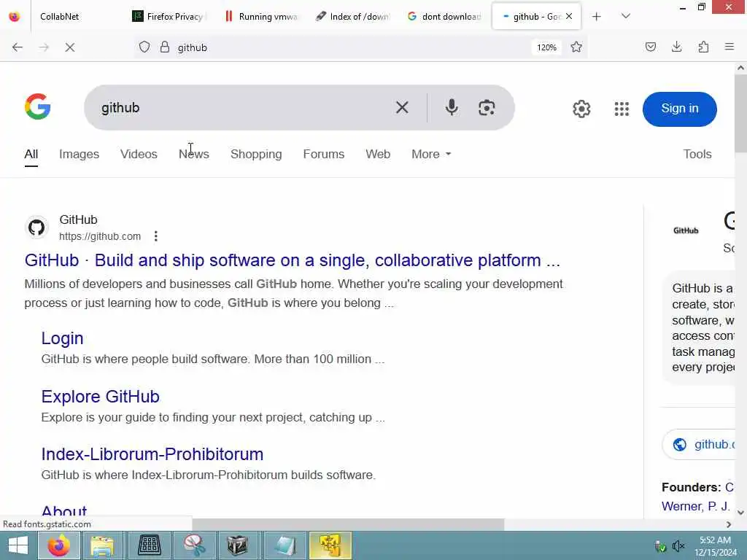Image resolution: width=747 pixels, height=560 pixels.
Task: Open the About sitelink
Action: [x=64, y=511]
